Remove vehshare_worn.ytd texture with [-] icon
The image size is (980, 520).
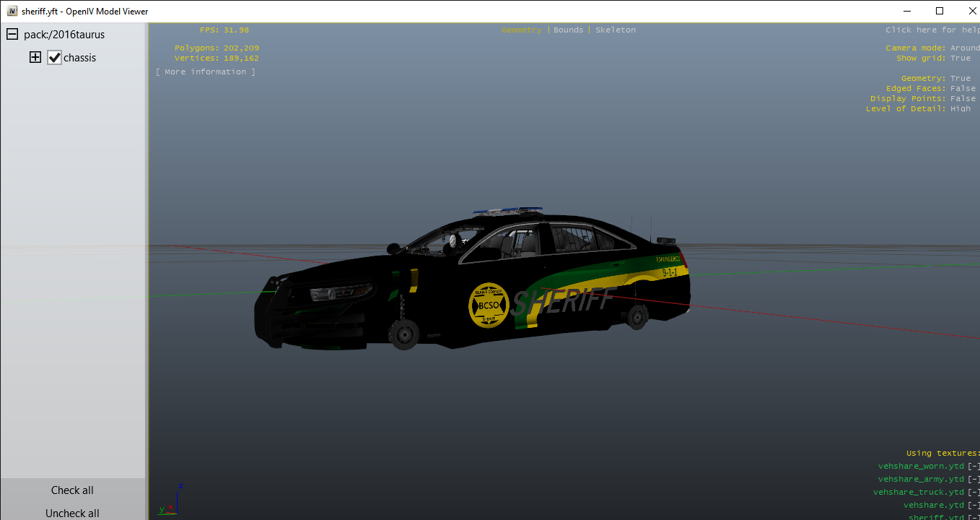974,467
